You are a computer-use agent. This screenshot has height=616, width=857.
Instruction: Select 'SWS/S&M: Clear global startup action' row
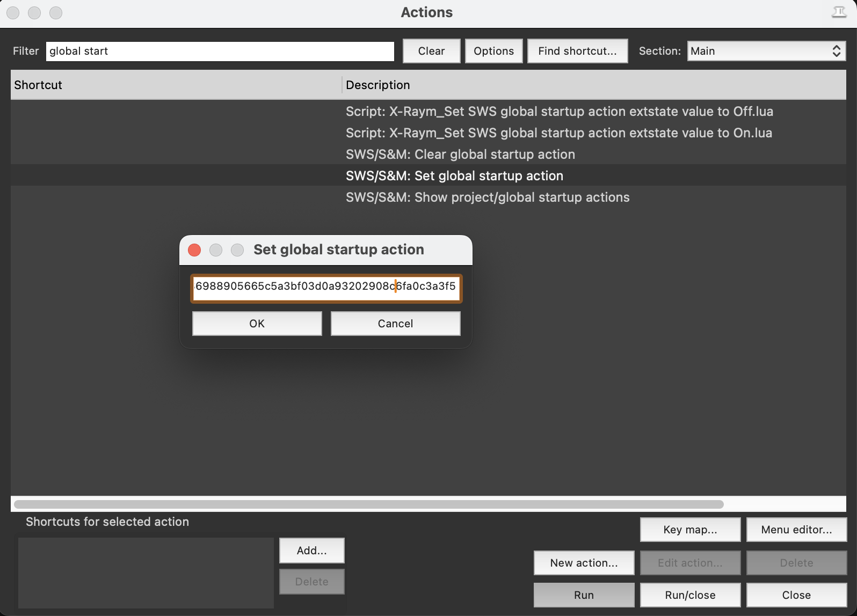point(428,154)
